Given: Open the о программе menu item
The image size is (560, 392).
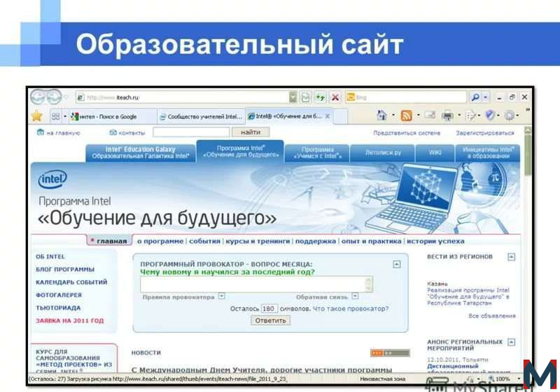Looking at the screenshot, I should tap(160, 241).
